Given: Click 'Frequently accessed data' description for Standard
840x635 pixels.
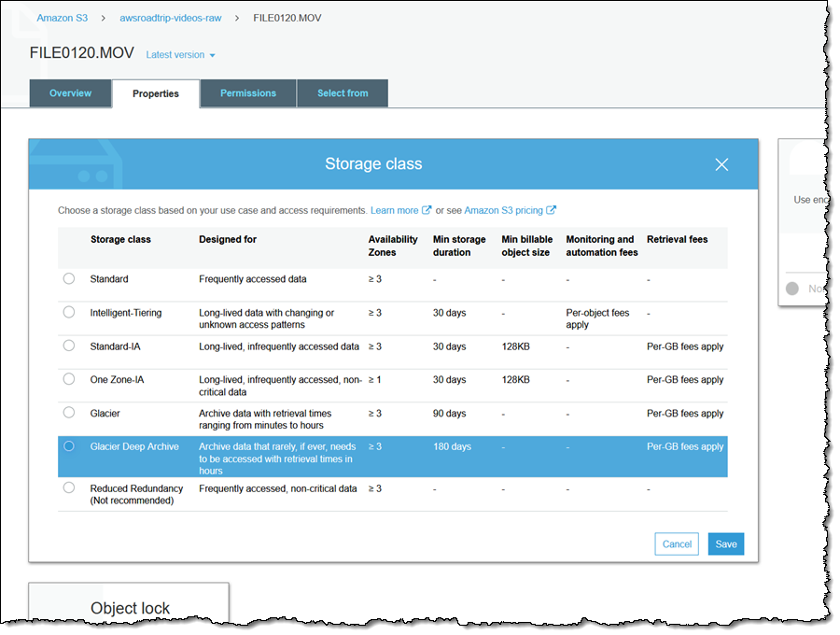Looking at the screenshot, I should pos(253,279).
